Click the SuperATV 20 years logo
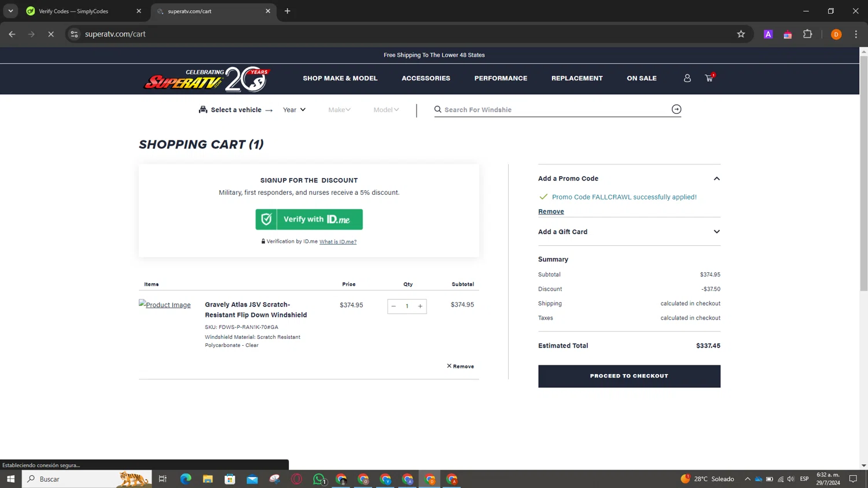Image resolution: width=868 pixels, height=488 pixels. [x=207, y=79]
